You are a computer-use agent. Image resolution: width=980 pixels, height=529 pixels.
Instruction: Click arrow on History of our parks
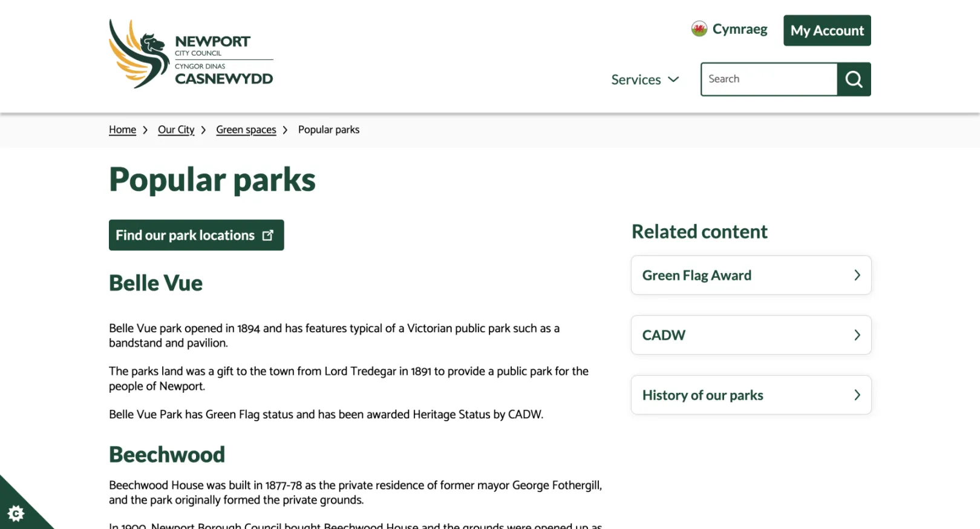pos(857,395)
